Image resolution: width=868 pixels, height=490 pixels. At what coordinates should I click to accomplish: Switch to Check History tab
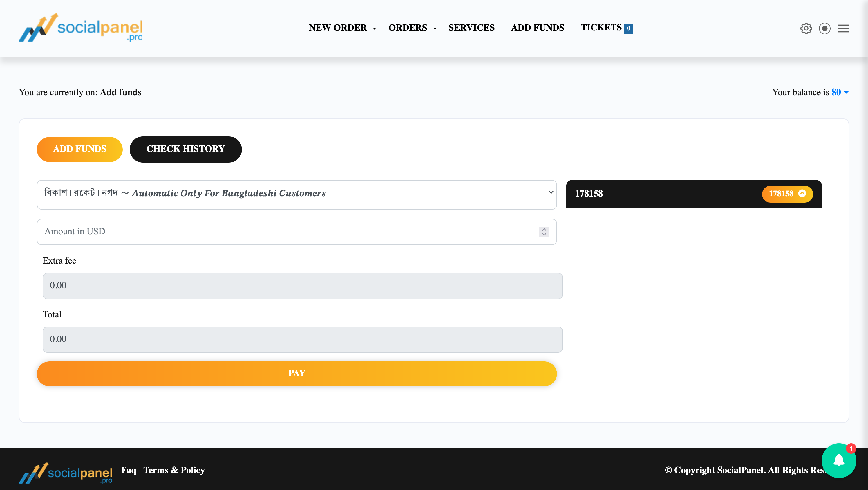(x=185, y=149)
